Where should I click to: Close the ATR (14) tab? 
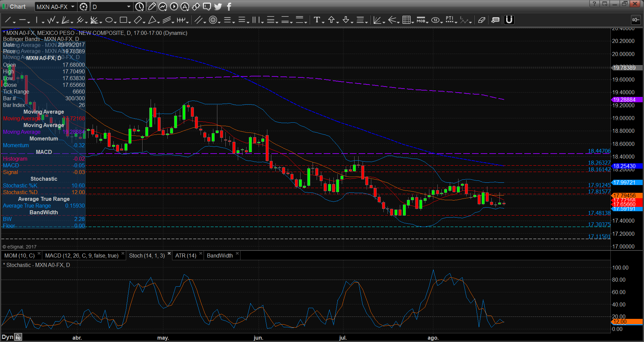[x=201, y=253]
